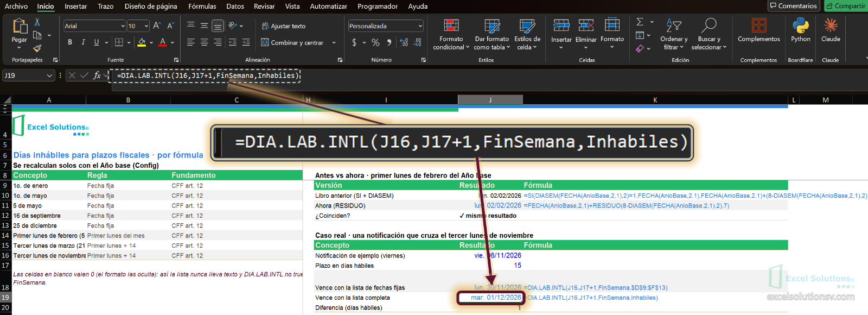868x315 pixels.
Task: Toggle italic formatting
Action: click(83, 42)
